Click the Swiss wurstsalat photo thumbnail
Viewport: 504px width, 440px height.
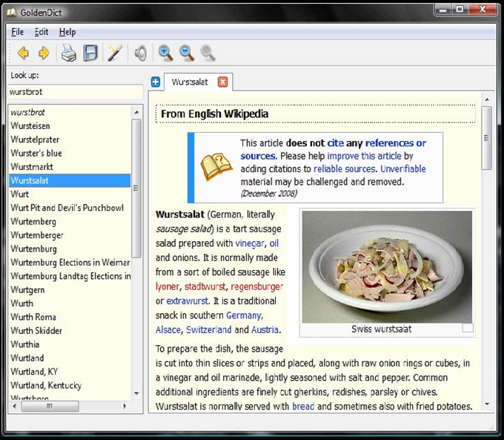[387, 267]
